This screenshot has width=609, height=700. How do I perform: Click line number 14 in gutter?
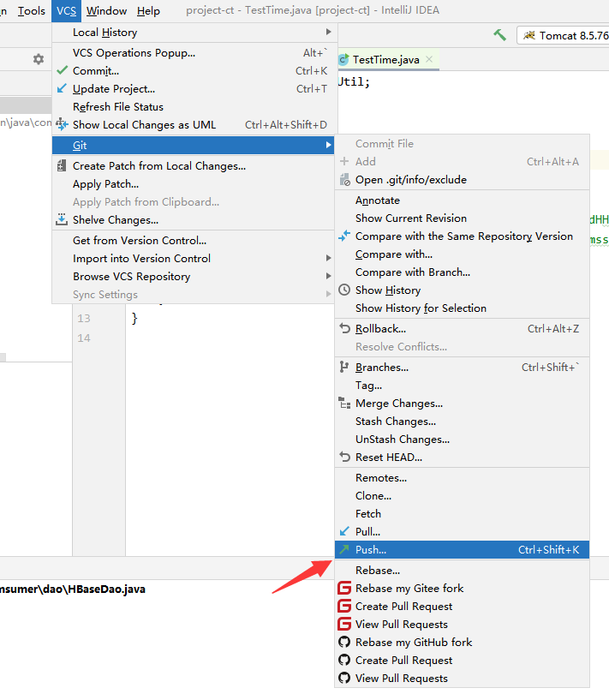point(84,338)
